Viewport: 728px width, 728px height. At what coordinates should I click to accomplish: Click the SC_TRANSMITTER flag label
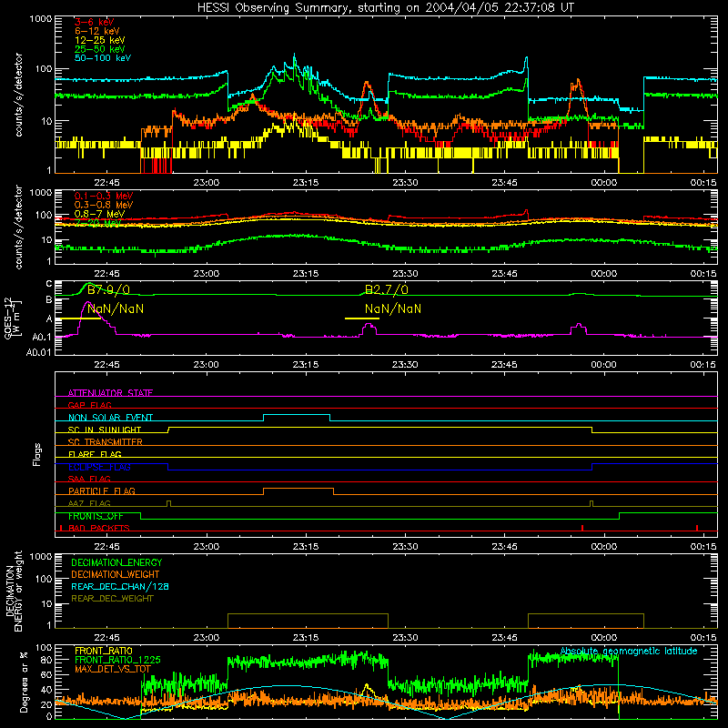[106, 441]
